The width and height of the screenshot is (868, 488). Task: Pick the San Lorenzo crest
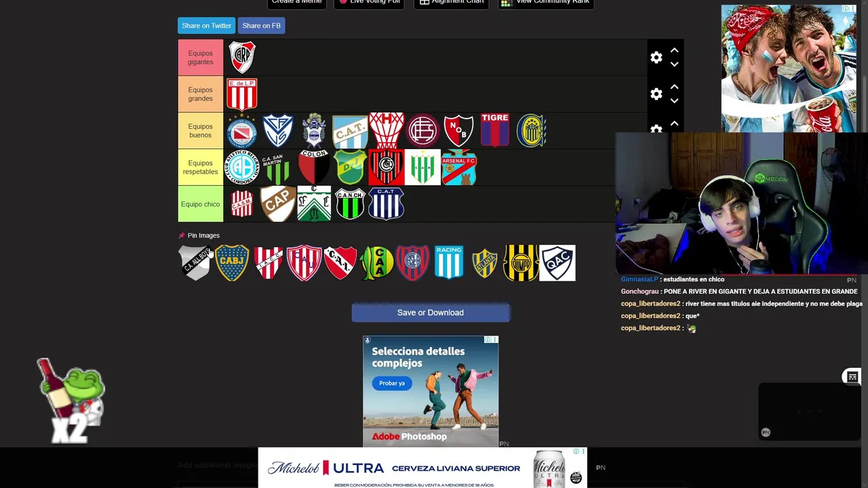pyautogui.click(x=412, y=263)
